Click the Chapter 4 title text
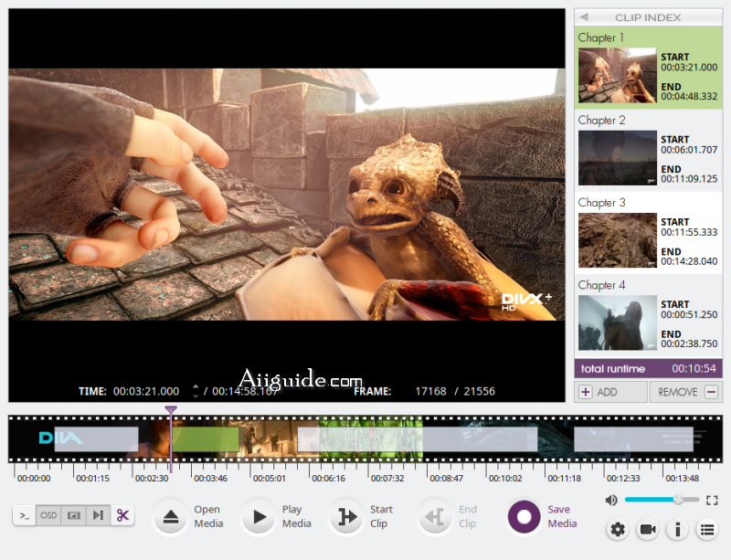Viewport: 731px width, 560px height. [x=601, y=285]
